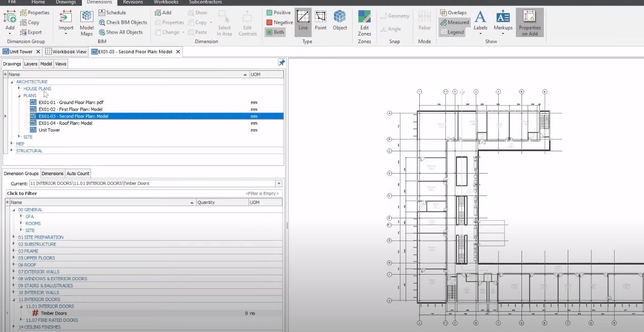Expand the 11.07 FIRE RATED DOORS node
644x332 pixels.
[21, 320]
